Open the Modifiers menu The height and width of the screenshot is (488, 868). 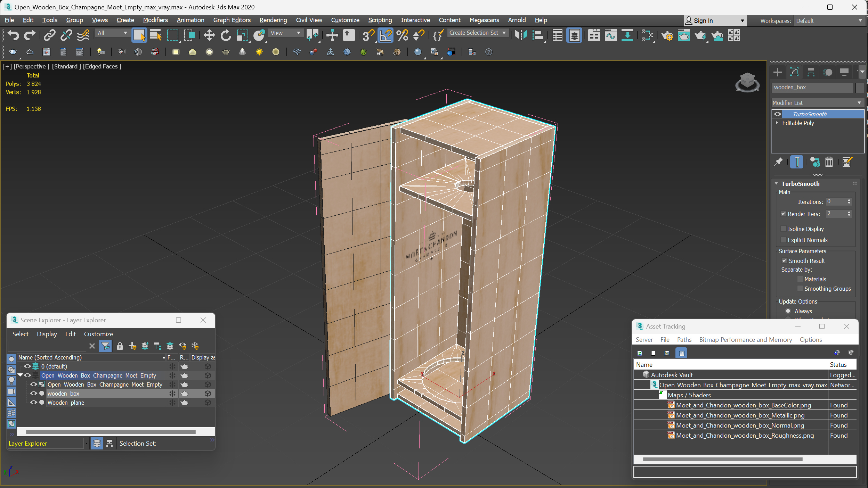[x=155, y=20]
